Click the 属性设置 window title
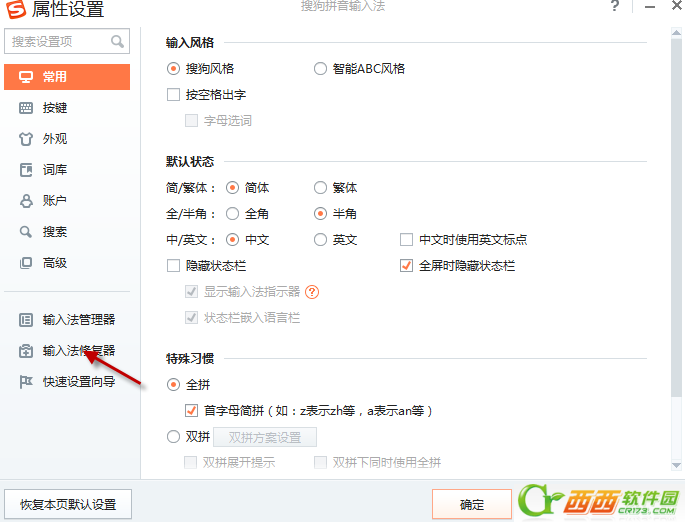Screen dimensions: 685x522 coord(68,9)
